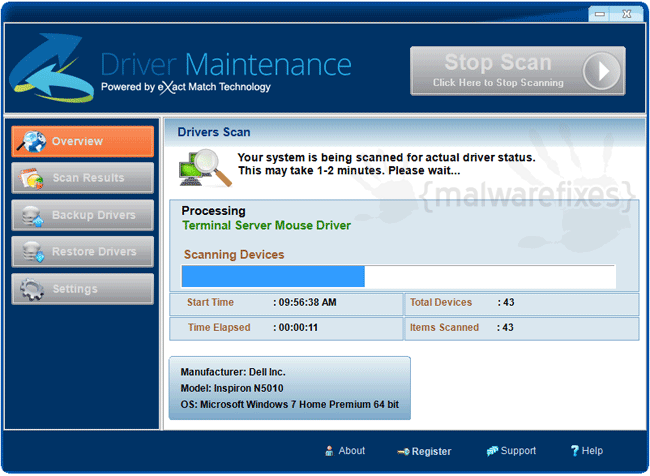This screenshot has width=650, height=476.
Task: Click the Support icon in footer
Action: 492,451
